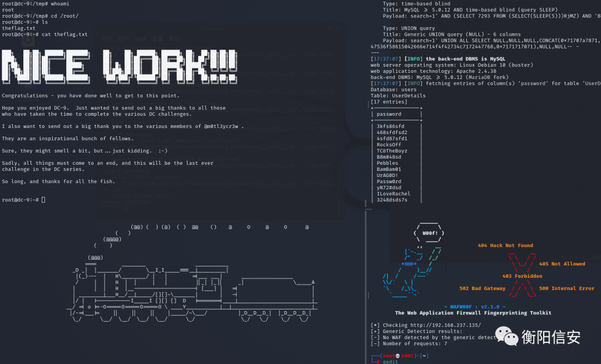Select password entry 'ILoveRachel'
Viewport: 601px width, 364px height.
click(393, 194)
